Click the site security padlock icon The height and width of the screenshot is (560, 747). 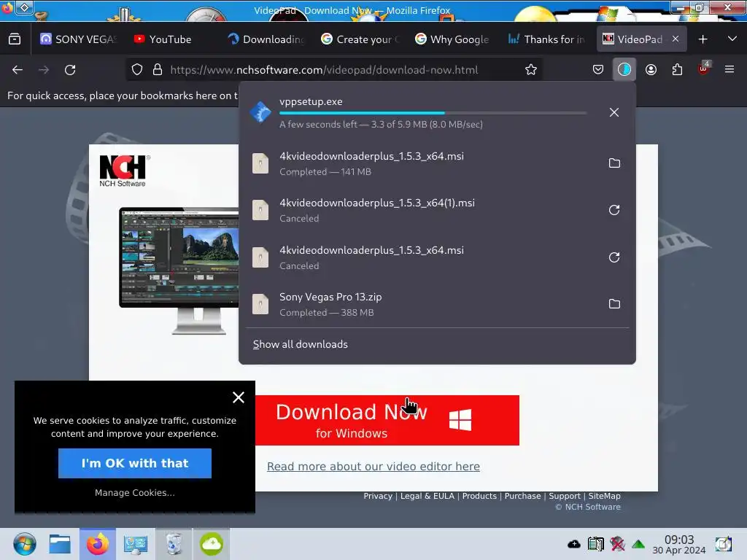(x=158, y=69)
